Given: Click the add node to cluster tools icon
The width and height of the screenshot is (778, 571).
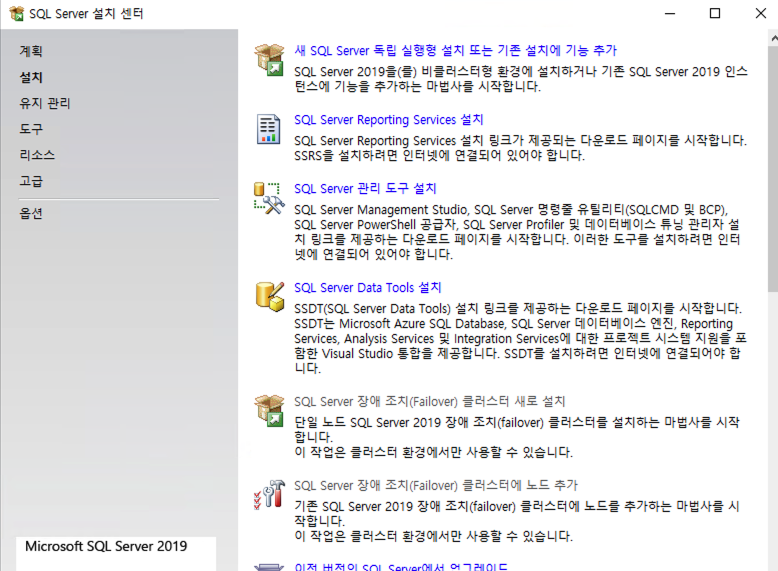Looking at the screenshot, I should (x=269, y=495).
